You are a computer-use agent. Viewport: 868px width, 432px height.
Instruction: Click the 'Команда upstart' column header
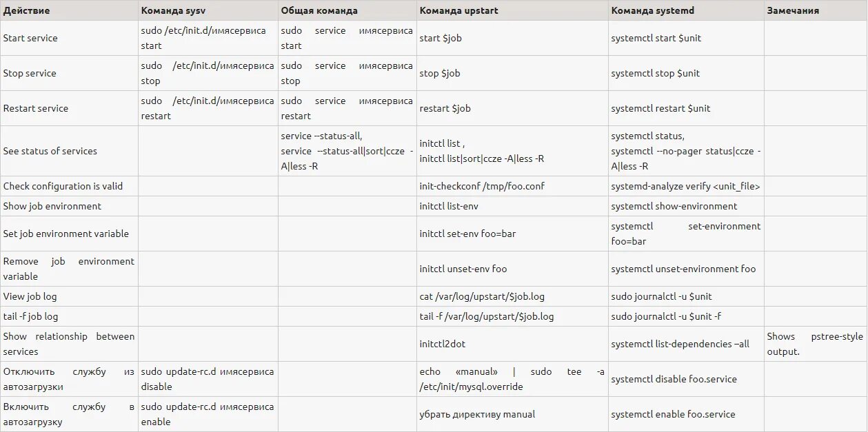(458, 11)
